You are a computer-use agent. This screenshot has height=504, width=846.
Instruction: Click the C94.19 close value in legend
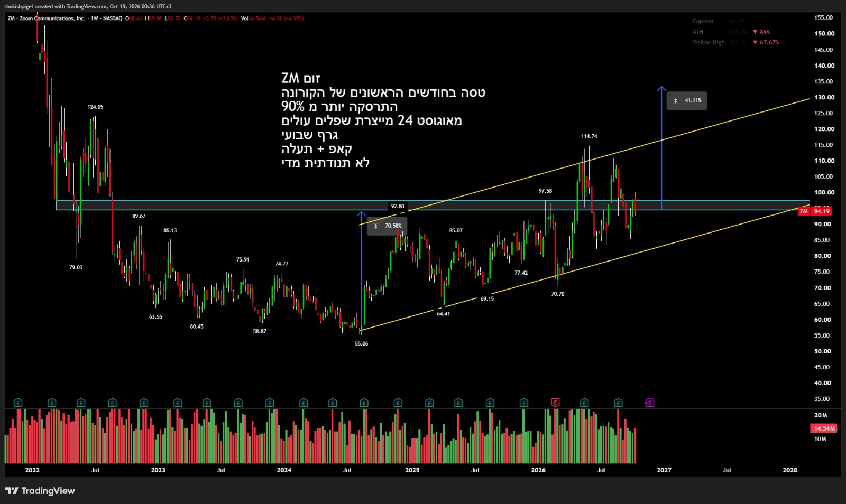(x=192, y=18)
